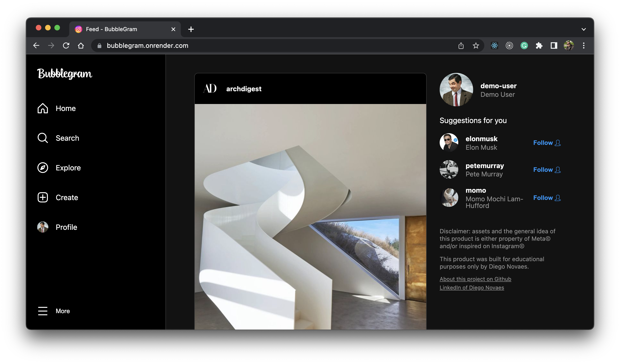Open the sidebar Profile avatar icon
The width and height of the screenshot is (620, 364).
43,227
